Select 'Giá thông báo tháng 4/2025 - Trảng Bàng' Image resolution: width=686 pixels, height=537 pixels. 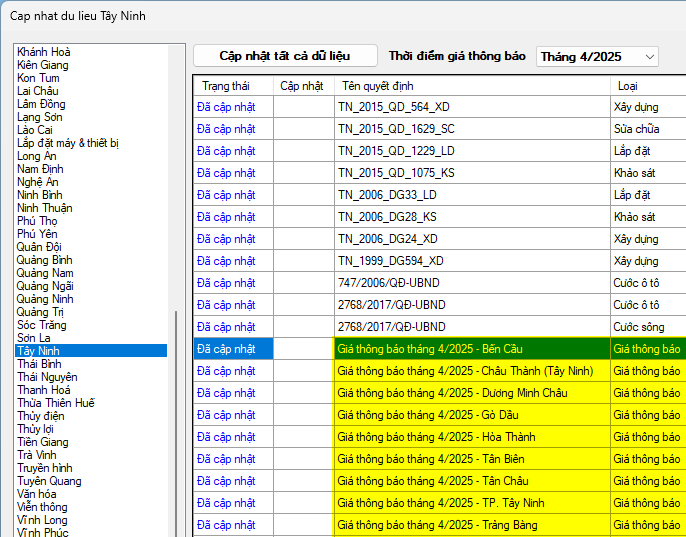point(472,525)
